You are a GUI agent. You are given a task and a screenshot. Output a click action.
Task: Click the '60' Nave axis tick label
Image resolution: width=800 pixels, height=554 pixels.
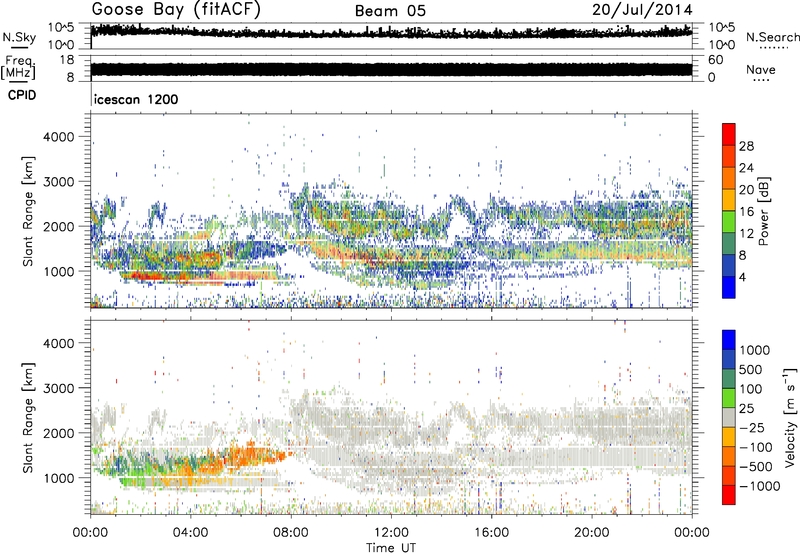[x=715, y=60]
